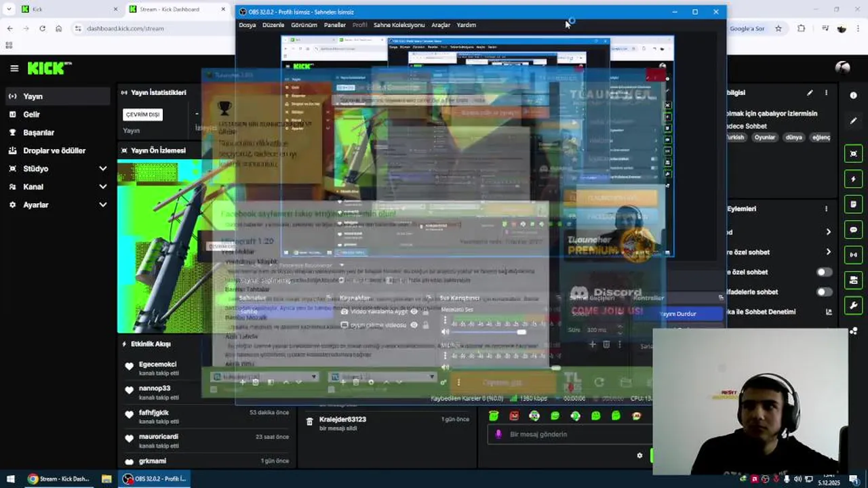Open stream info panel three-dot menu
Image resolution: width=868 pixels, height=488 pixels.
coord(826,93)
